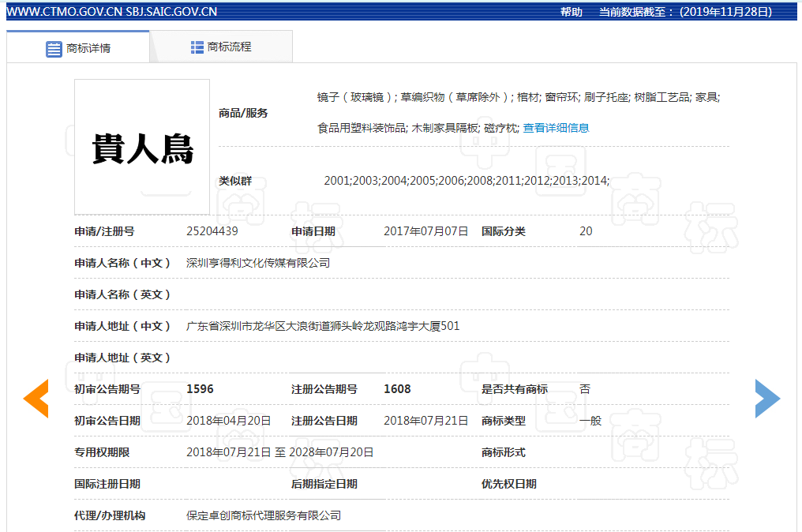Select registration announcement date 2018年07月21日
Screen dimensions: 802x532
[425, 421]
